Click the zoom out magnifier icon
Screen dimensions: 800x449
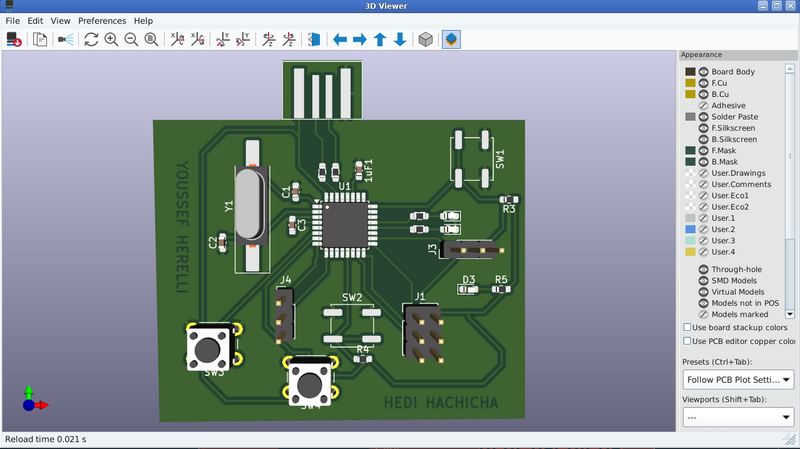pos(131,40)
